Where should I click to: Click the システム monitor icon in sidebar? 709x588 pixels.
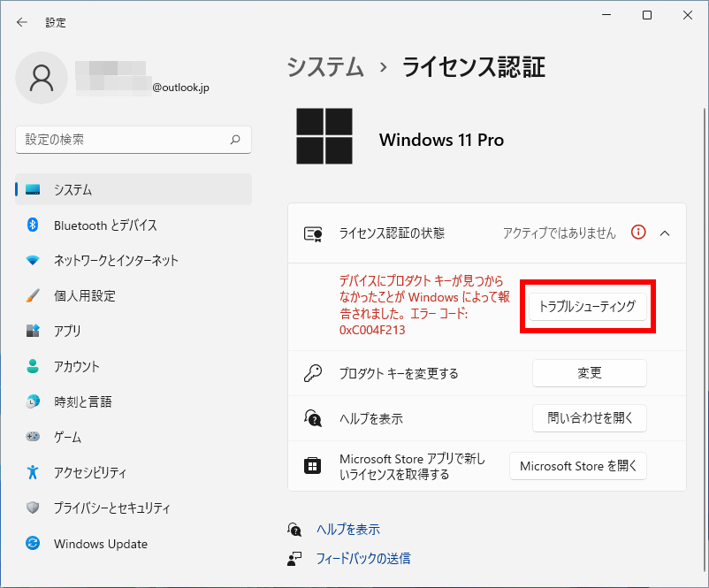click(33, 189)
